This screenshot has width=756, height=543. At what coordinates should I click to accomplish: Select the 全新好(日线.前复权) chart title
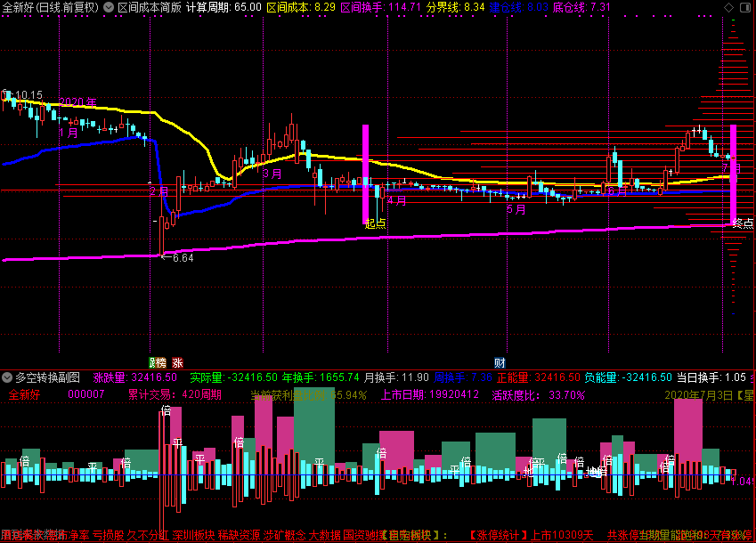[x=51, y=7]
